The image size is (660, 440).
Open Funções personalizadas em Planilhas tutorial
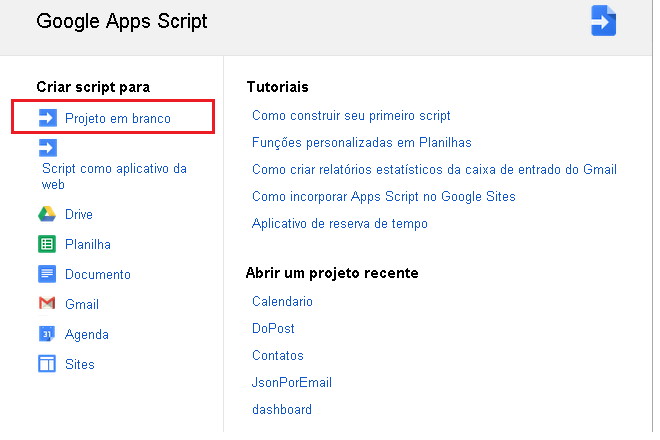pyautogui.click(x=362, y=143)
